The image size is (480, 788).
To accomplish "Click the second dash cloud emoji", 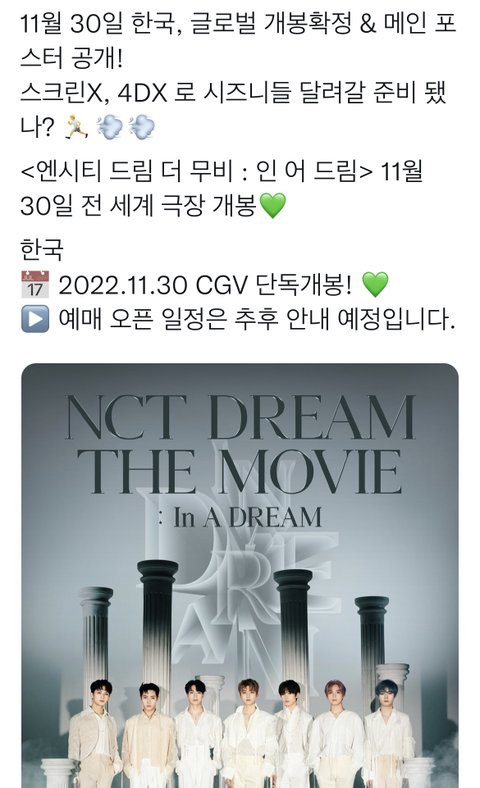I will pyautogui.click(x=142, y=127).
